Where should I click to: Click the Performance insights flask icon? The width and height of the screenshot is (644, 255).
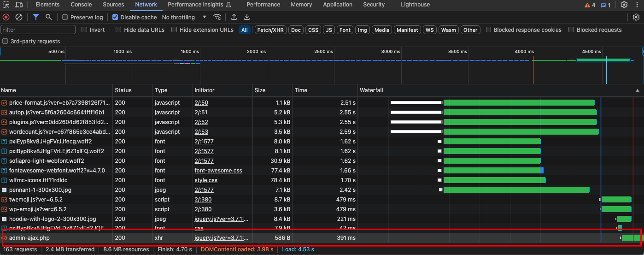228,5
